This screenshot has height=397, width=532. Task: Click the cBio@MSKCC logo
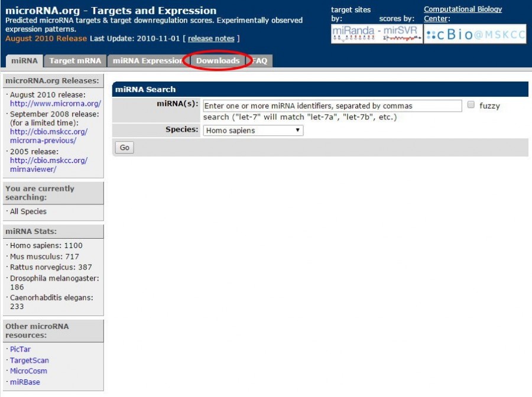(475, 34)
